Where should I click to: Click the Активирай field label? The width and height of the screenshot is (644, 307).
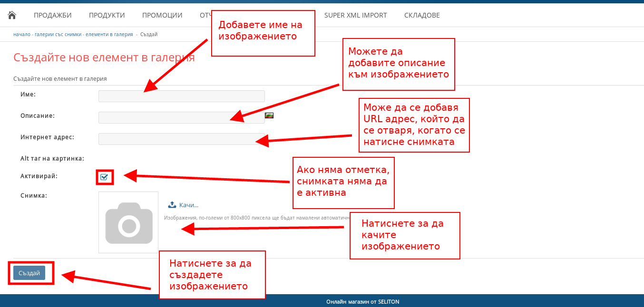tap(39, 176)
